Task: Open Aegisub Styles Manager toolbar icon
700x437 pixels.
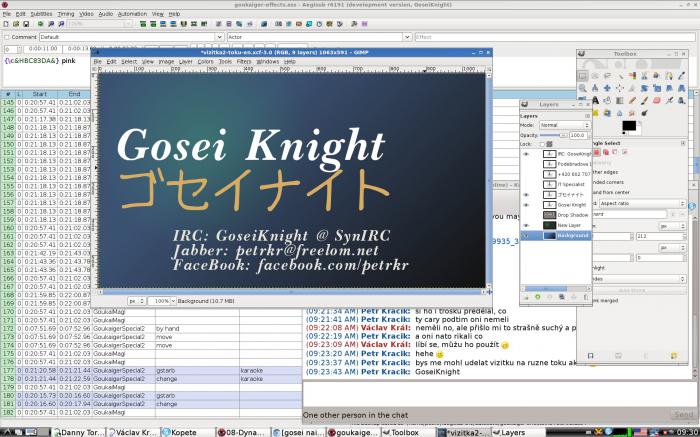Action: pyautogui.click(x=218, y=24)
